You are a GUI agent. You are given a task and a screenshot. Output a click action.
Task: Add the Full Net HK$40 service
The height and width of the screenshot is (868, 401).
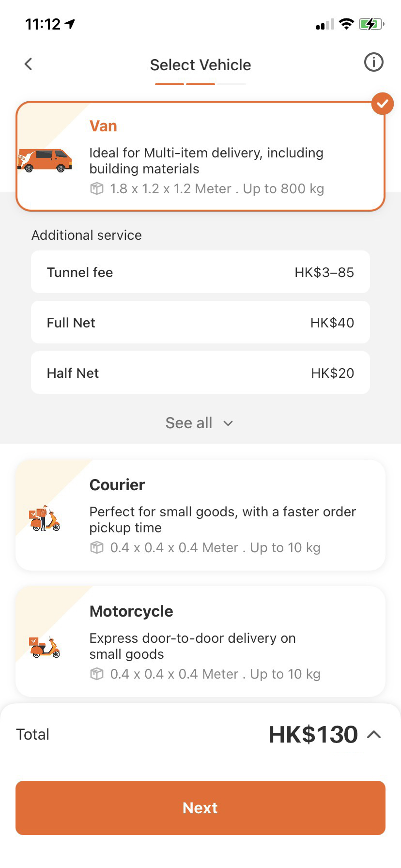click(200, 323)
